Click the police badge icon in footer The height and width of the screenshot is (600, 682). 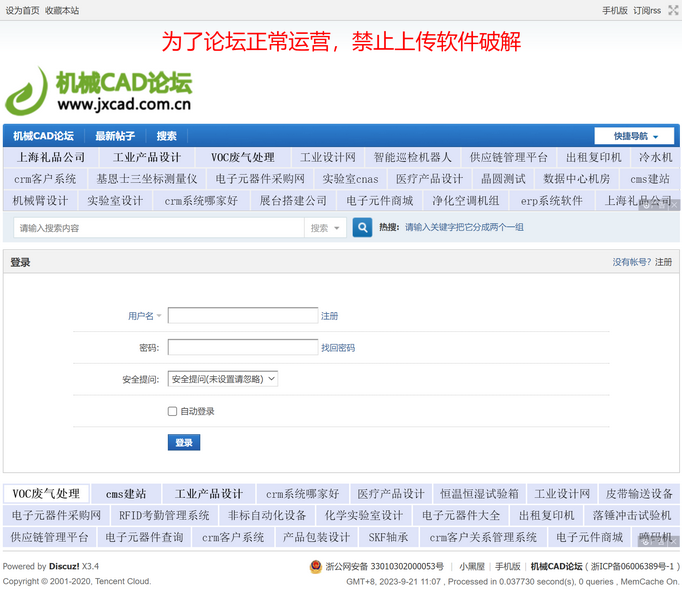click(317, 567)
